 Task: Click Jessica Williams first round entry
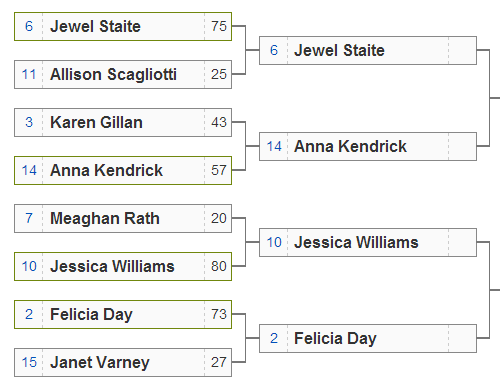coord(123,266)
